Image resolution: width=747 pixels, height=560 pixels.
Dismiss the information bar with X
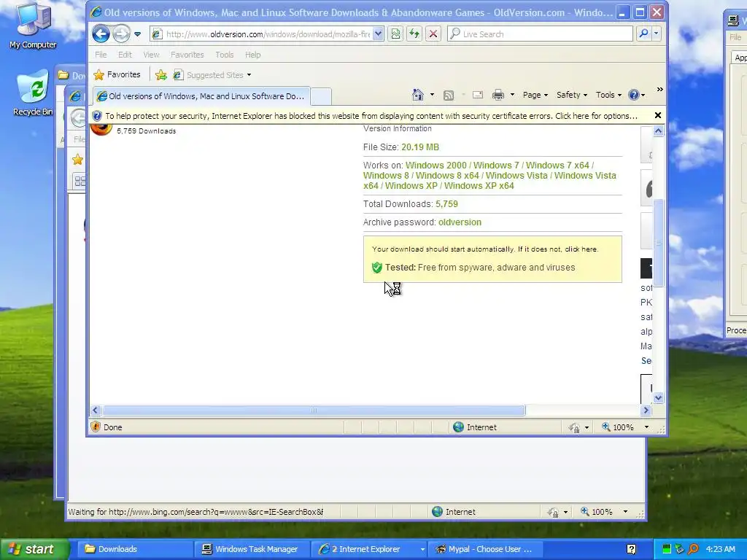(x=658, y=115)
